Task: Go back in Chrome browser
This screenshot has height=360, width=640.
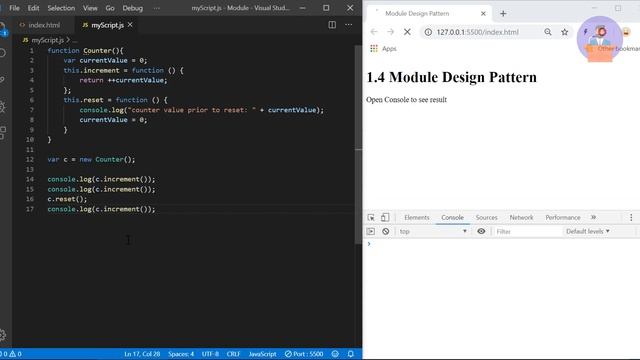Action: 374,32
